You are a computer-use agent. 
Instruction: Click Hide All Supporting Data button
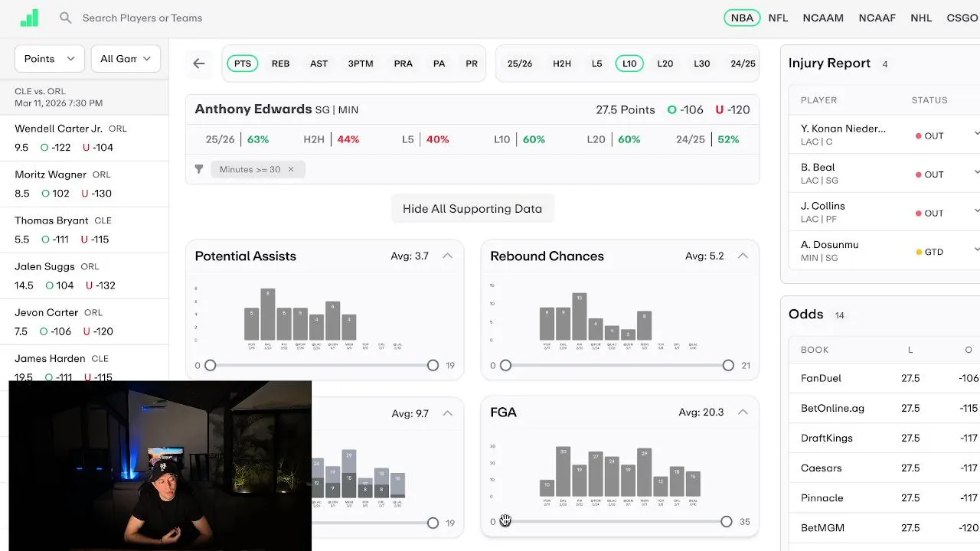click(472, 209)
